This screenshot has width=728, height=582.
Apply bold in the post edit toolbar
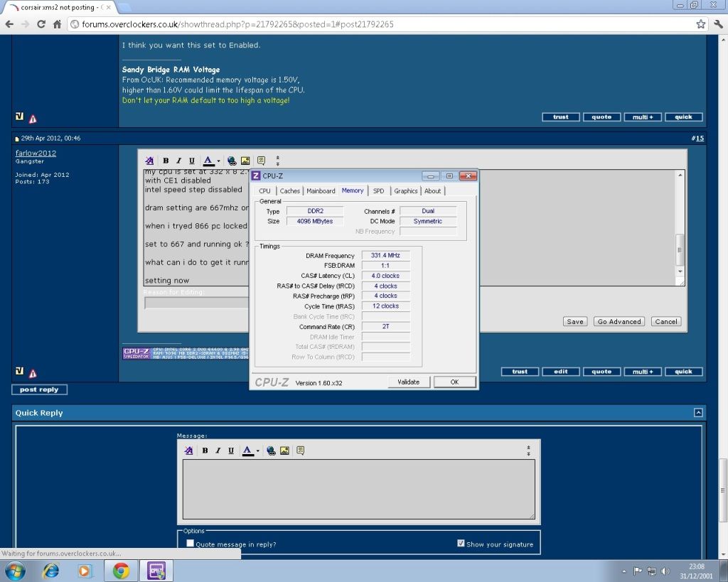pyautogui.click(x=166, y=161)
